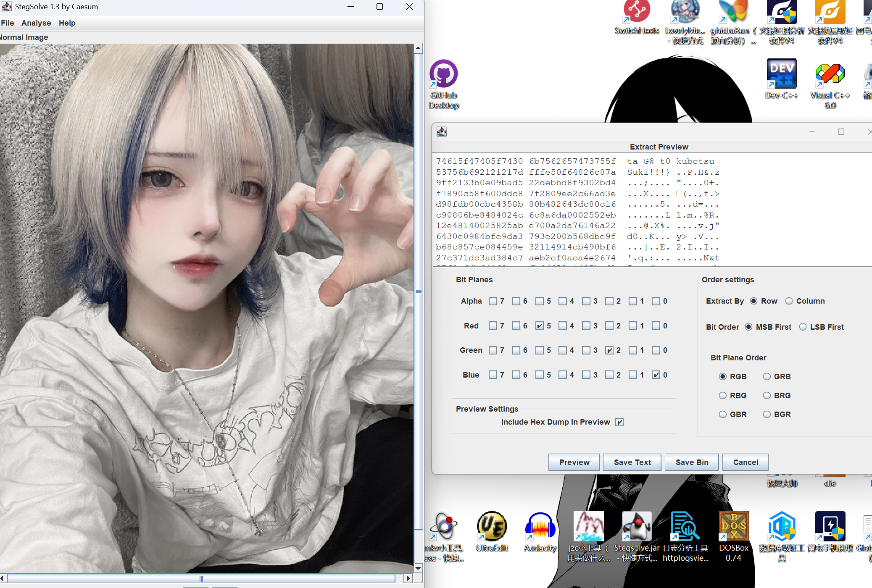Viewport: 872px width, 588px height.
Task: Click the image horizontal scrollbar thumb
Action: coord(201,578)
